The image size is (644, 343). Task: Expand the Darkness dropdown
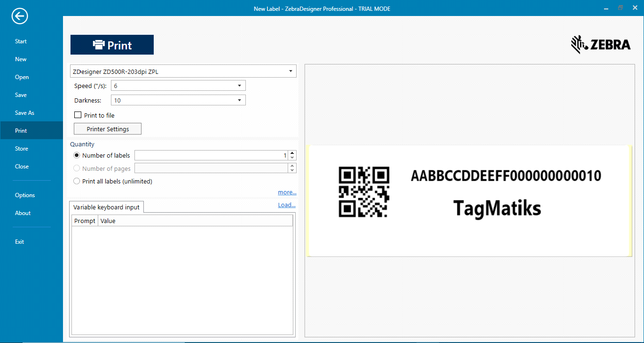[x=239, y=100]
